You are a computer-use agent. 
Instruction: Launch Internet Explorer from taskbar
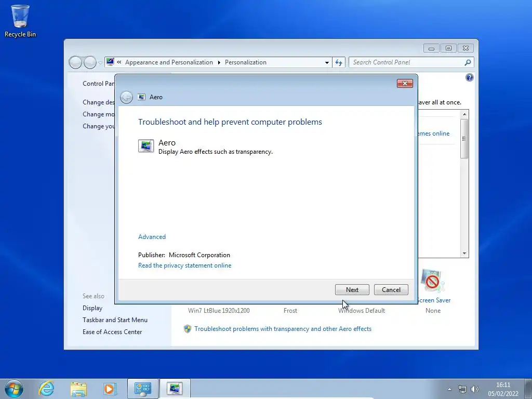(x=46, y=389)
